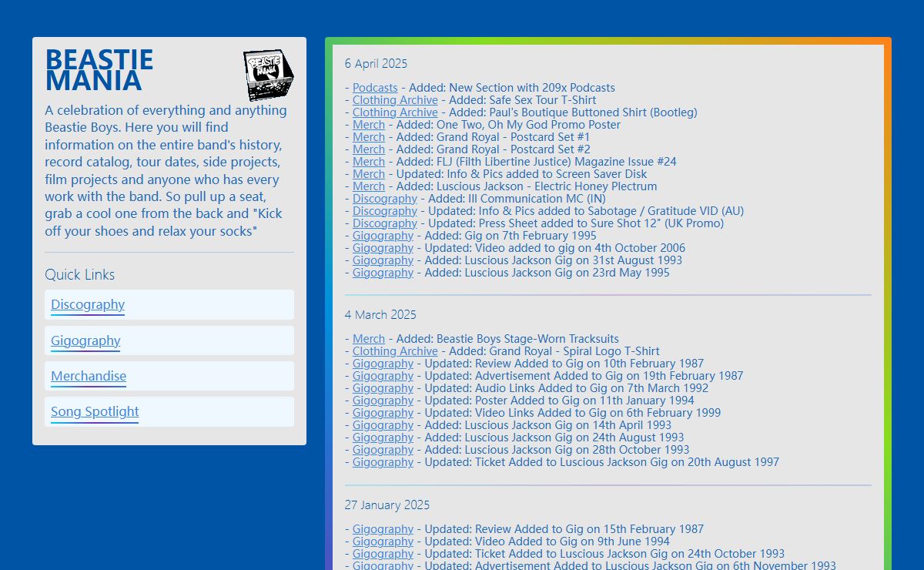The image size is (924, 570).
Task: Open Gigography link for advertisement on 19th February 1987
Action: point(383,376)
